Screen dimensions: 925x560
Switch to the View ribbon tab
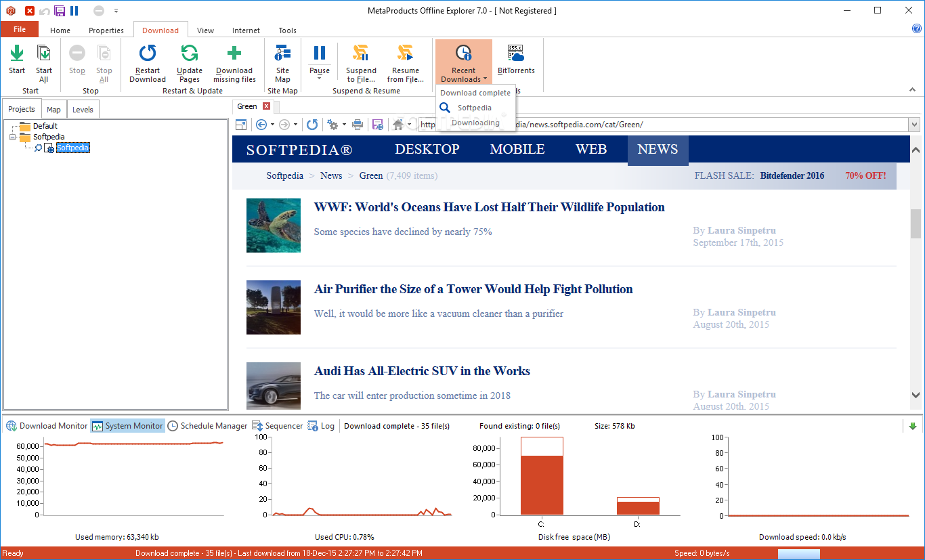pyautogui.click(x=205, y=30)
